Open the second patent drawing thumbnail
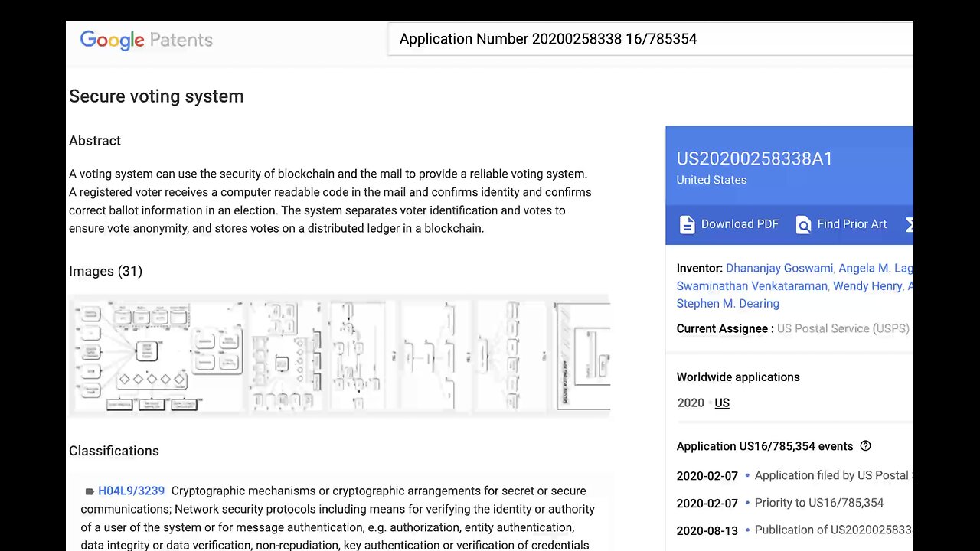The height and width of the screenshot is (551, 980). [x=286, y=356]
